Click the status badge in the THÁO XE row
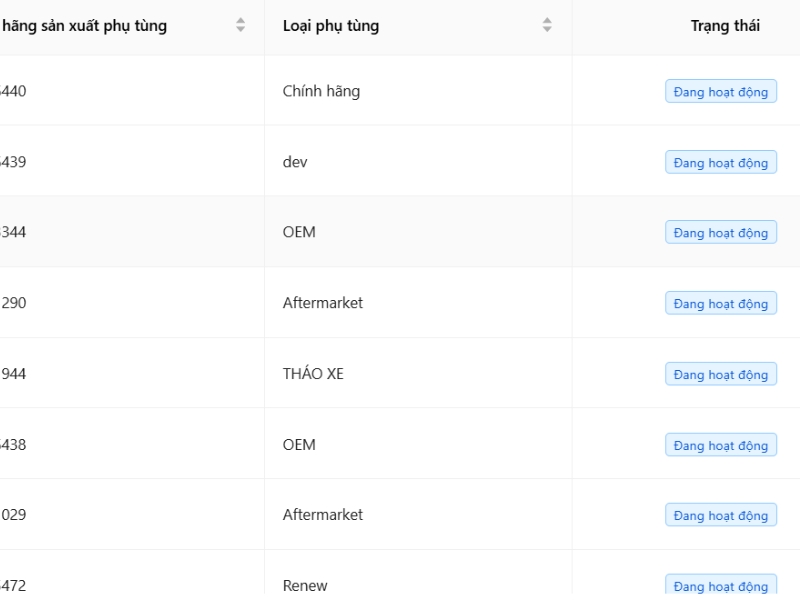Viewport: 800px width, 600px height. click(x=721, y=375)
